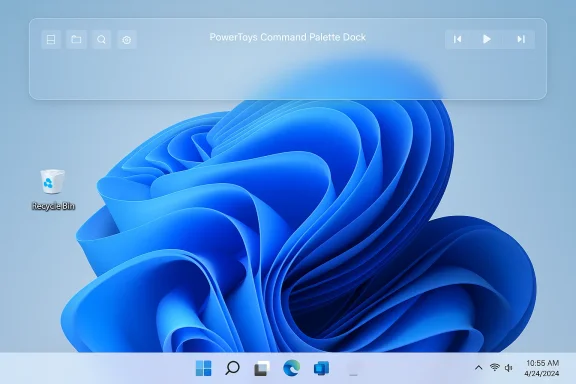Play media from the dock controls
The image size is (576, 384).
tap(487, 39)
